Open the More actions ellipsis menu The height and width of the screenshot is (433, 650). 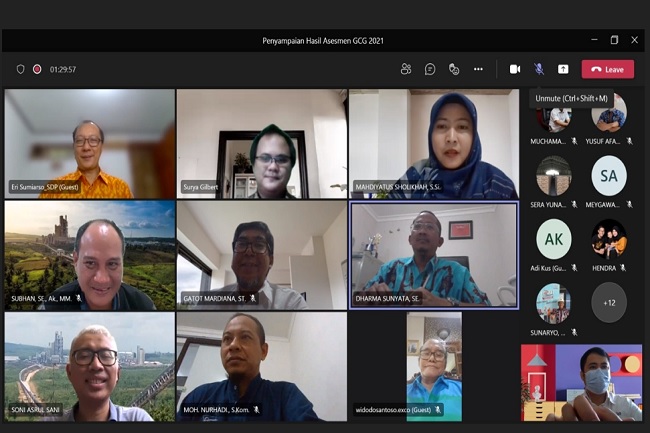pos(478,69)
